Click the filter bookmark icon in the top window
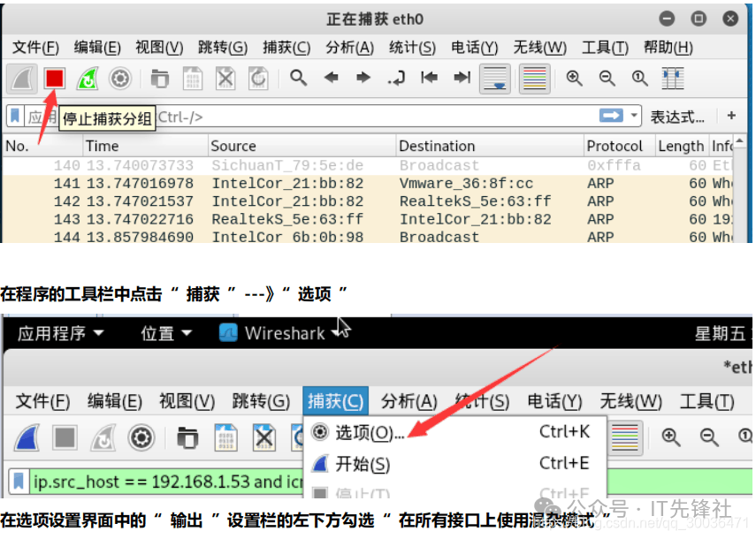Viewport: 756px width, 539px height. [x=15, y=116]
